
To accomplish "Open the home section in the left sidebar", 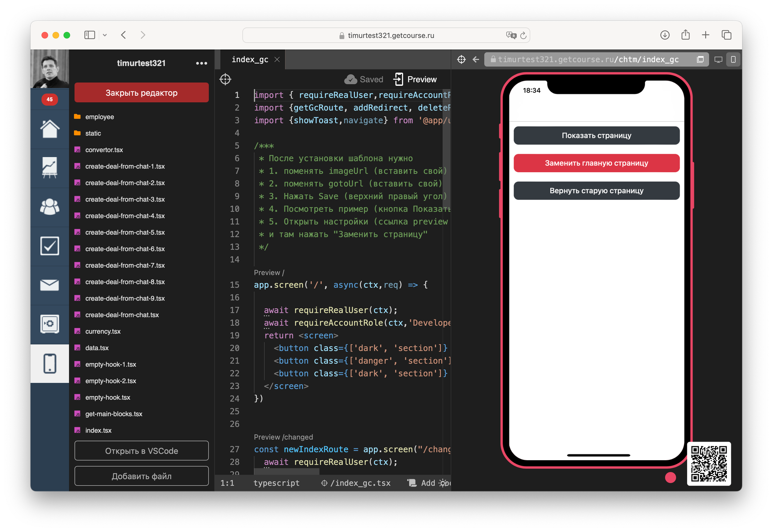I will coord(49,129).
